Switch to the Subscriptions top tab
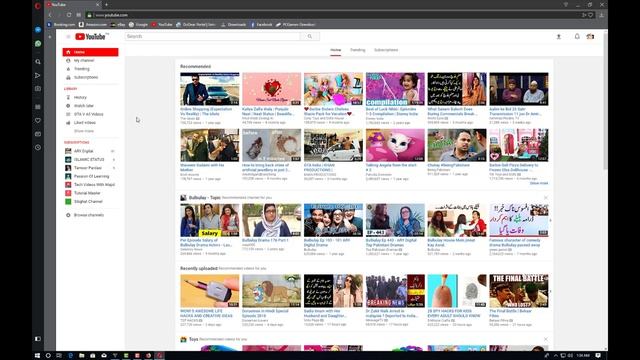The width and height of the screenshot is (640, 360). (386, 50)
